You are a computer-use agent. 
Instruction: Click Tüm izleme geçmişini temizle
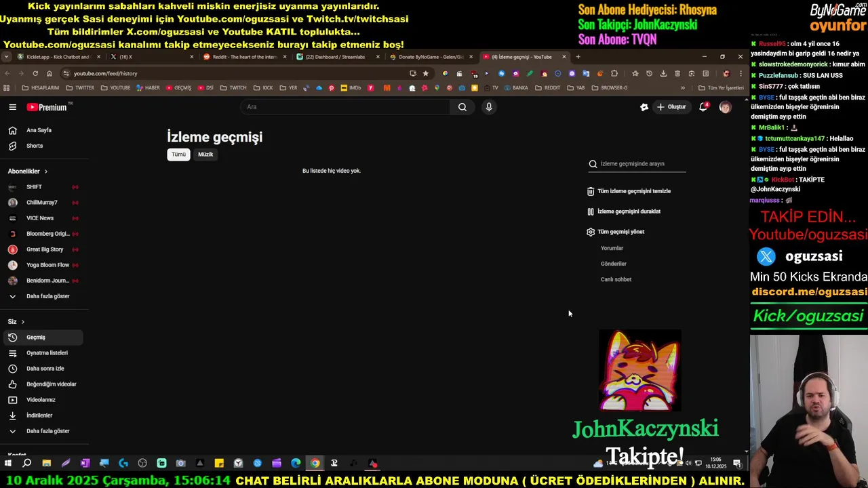[629, 191]
